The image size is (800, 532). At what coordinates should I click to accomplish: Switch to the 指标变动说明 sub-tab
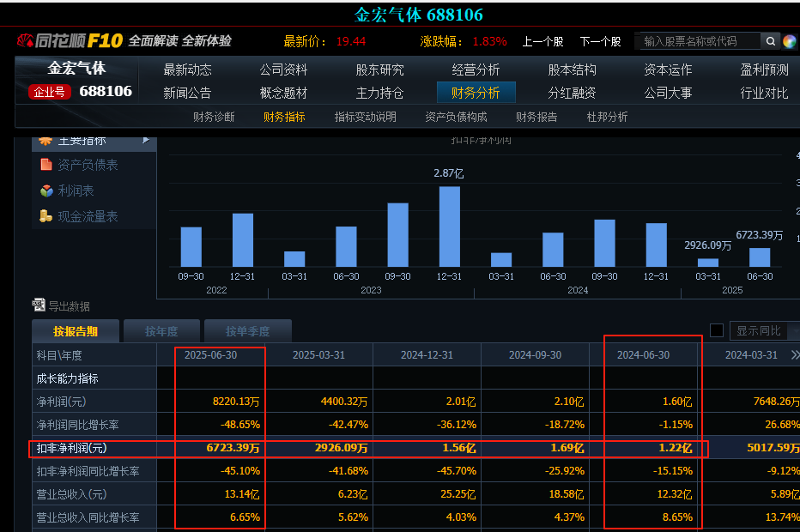(366, 117)
